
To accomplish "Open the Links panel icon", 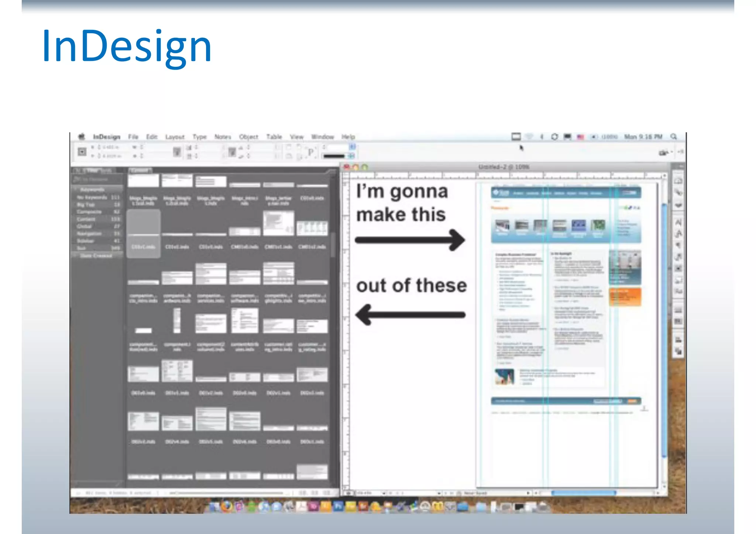I will pos(678,192).
